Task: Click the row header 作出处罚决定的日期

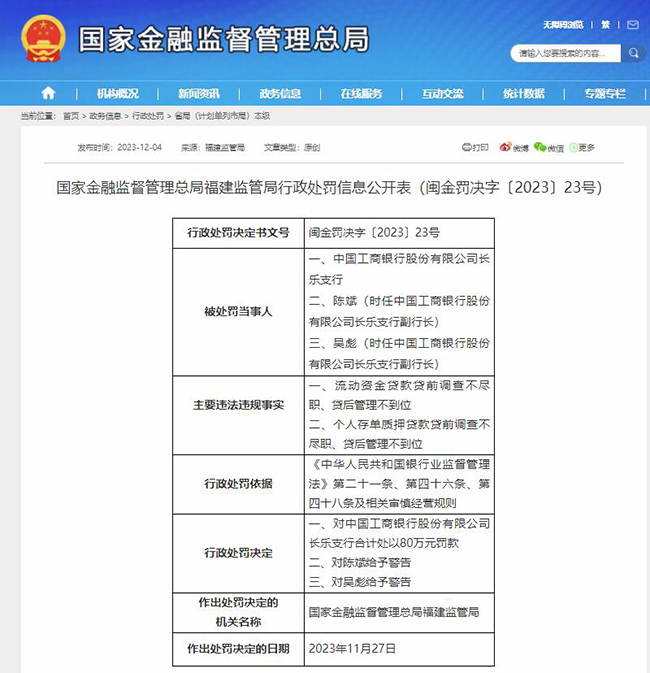Action: [238, 649]
